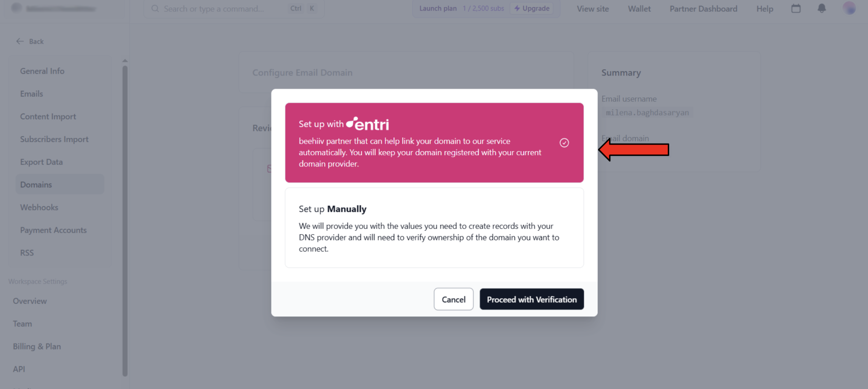The image size is (868, 389).
Task: Click the search magnifier icon
Action: tap(155, 8)
